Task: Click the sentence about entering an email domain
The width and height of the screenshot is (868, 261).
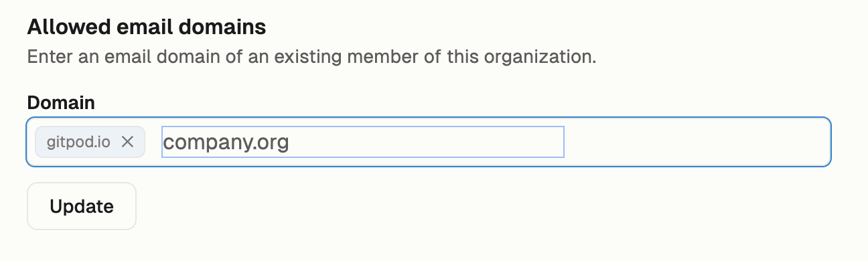Action: coord(311,56)
